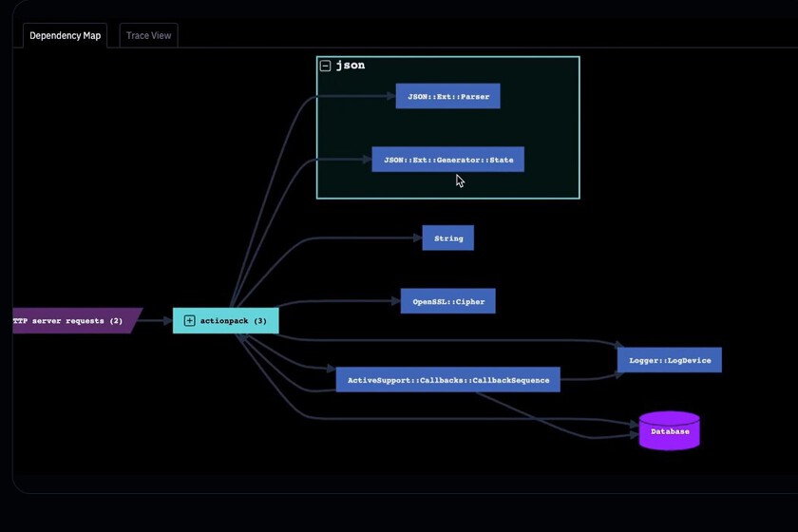Expand the actionpack node plus icon
Image resolution: width=798 pixels, height=532 pixels.
click(189, 321)
